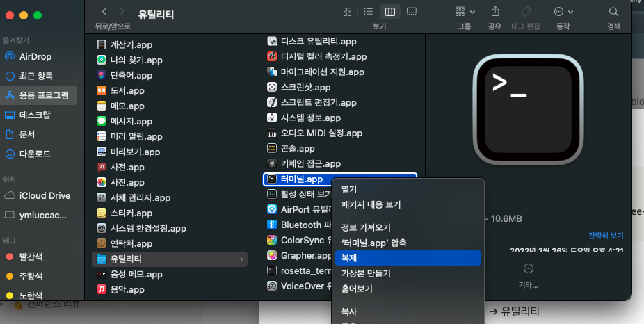The width and height of the screenshot is (644, 324).
Task: Switch to gallery view
Action: [x=412, y=12]
